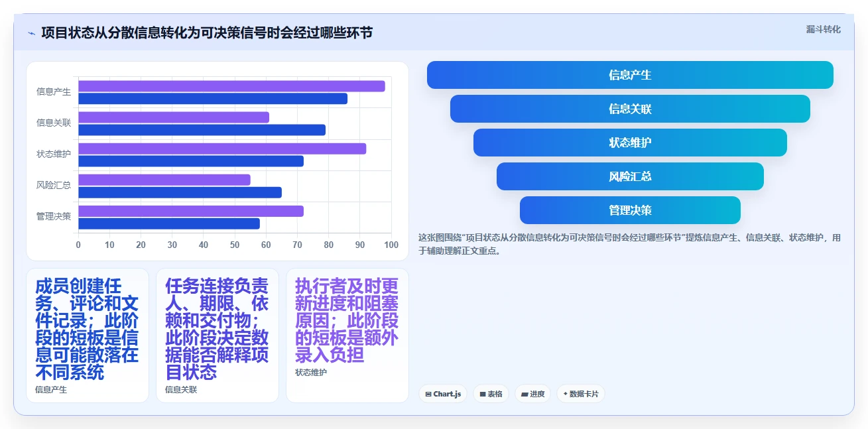Click the 漏斗转化 badge in the header
The height and width of the screenshot is (429, 868).
click(x=823, y=29)
